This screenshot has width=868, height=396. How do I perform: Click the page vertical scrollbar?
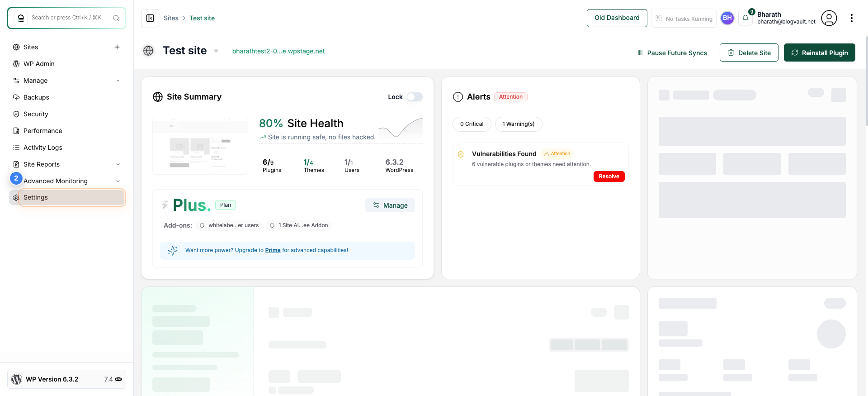(x=866, y=81)
